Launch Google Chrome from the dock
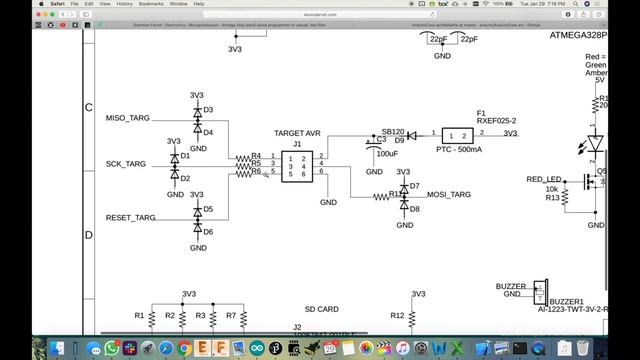This screenshot has width=640, height=360. pos(184,349)
